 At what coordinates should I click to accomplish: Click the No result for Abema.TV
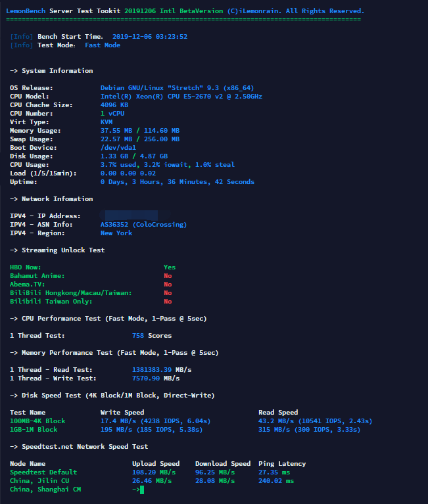168,285
